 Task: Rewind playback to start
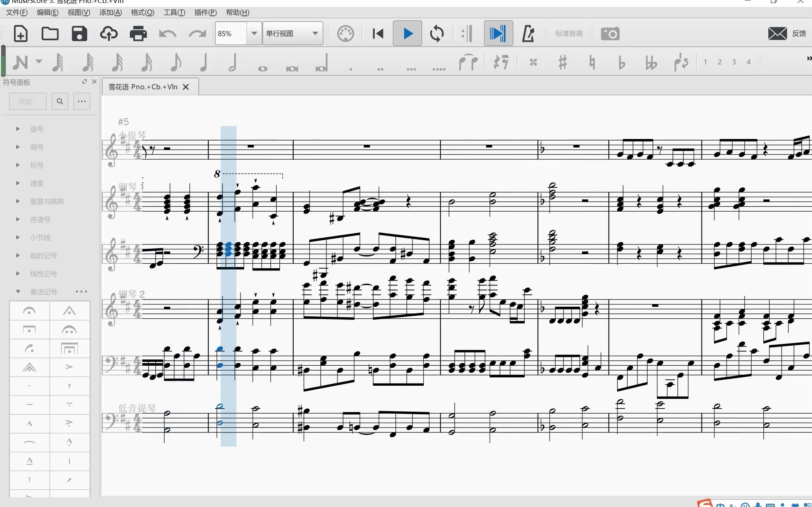(378, 34)
